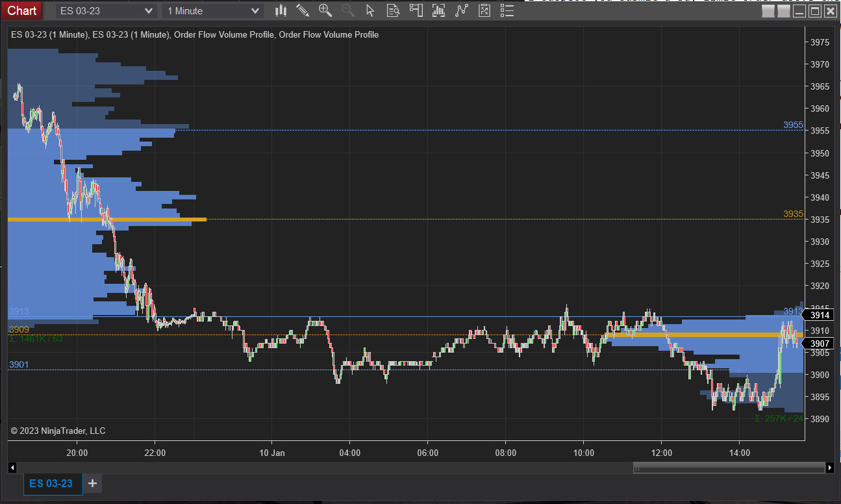
Task: Open the Indicators dialog icon
Action: pyautogui.click(x=462, y=10)
